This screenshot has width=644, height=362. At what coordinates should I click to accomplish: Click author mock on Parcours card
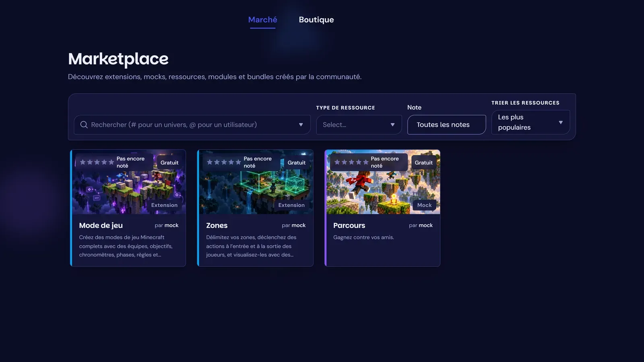[426, 225]
